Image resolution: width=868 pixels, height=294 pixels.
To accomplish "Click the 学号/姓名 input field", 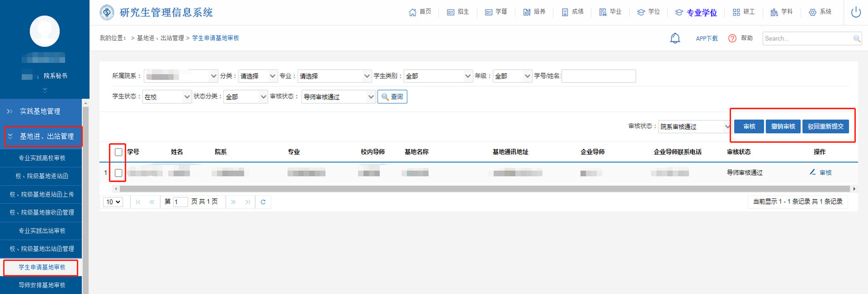I will [598, 76].
